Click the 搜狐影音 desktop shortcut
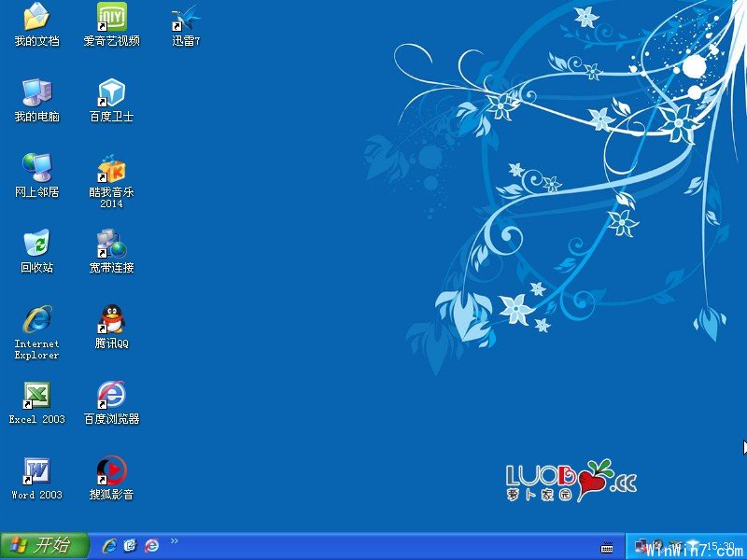The image size is (747, 560). [112, 471]
